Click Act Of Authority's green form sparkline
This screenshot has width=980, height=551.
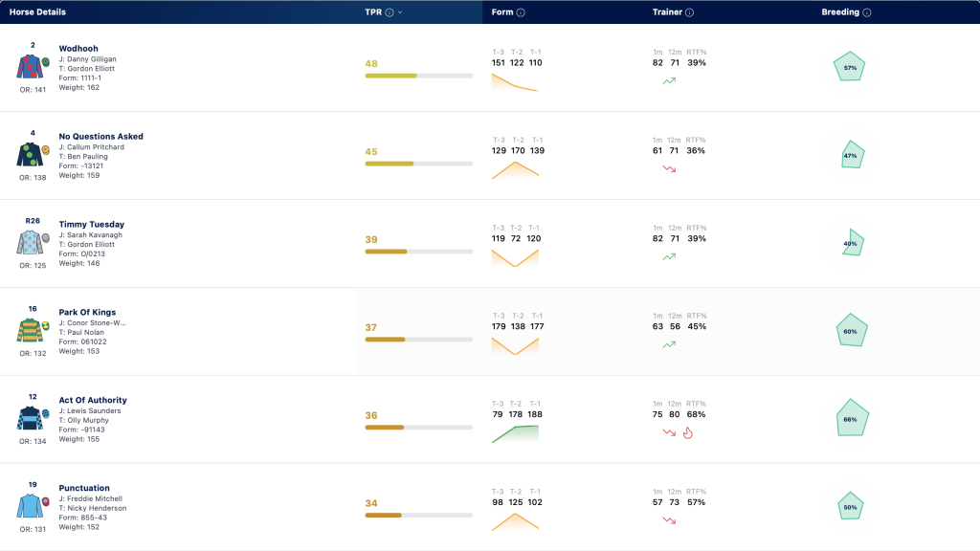click(x=515, y=433)
